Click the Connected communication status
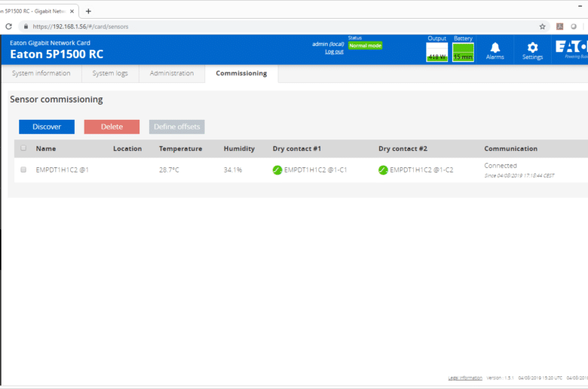Image resolution: width=588 pixels, height=389 pixels. 501,165
